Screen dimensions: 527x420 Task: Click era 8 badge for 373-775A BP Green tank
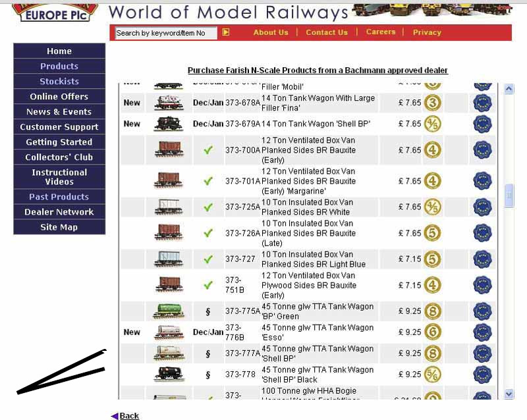432,311
